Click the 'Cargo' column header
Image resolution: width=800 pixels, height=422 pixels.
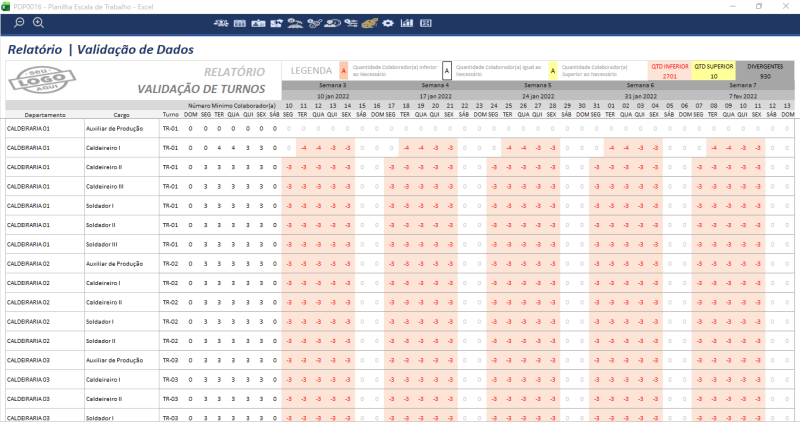point(121,115)
